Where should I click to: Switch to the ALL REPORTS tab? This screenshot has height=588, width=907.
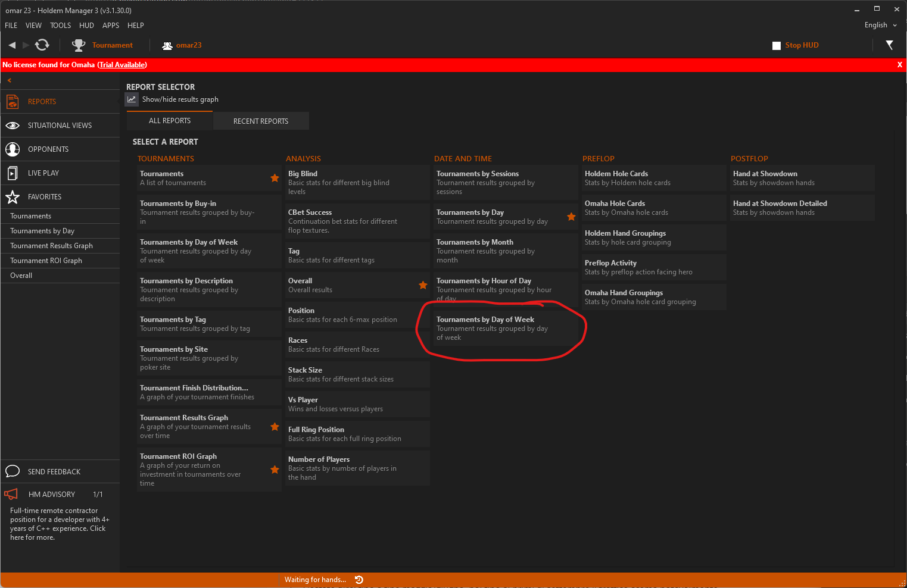[170, 121]
